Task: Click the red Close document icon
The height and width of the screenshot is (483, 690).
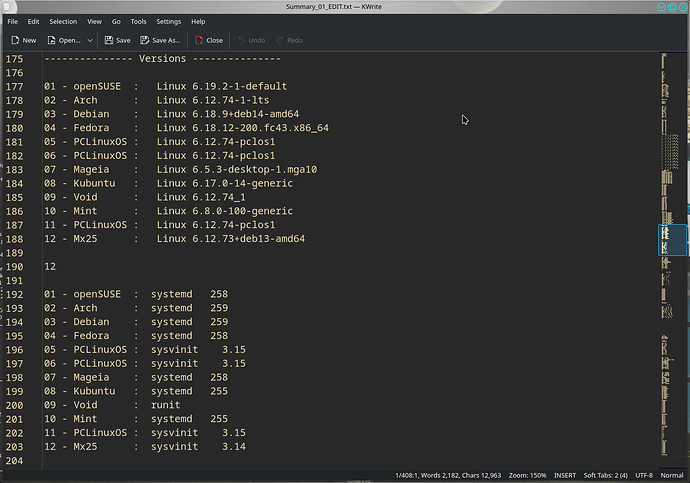Action: click(199, 40)
